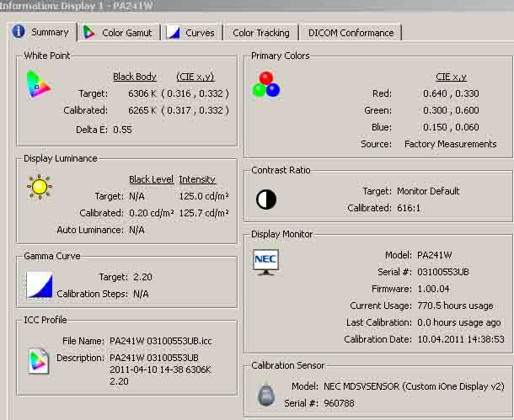The height and width of the screenshot is (420, 514).
Task: Click the Delta E value 0.55
Action: pos(122,130)
